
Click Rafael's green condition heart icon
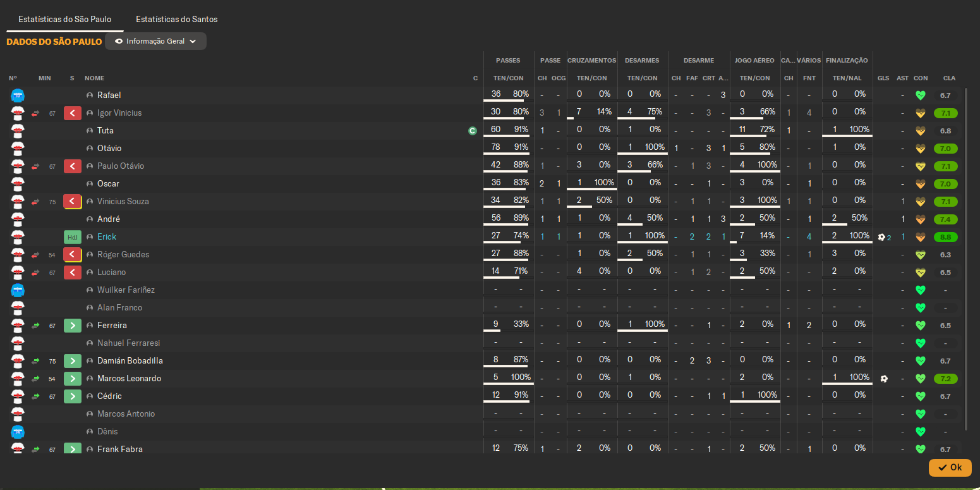tap(921, 95)
